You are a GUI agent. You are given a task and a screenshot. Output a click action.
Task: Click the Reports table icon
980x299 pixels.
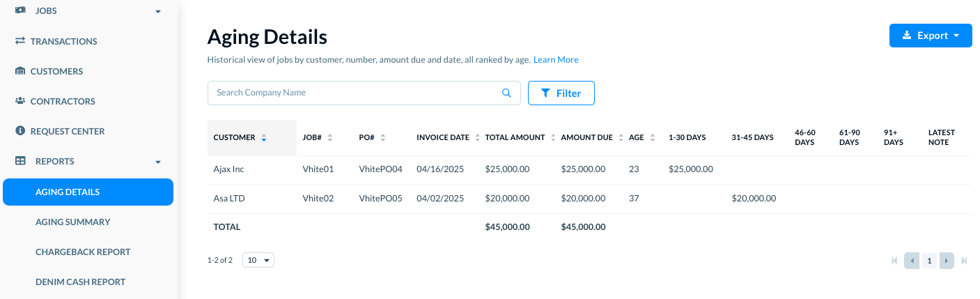coord(20,161)
